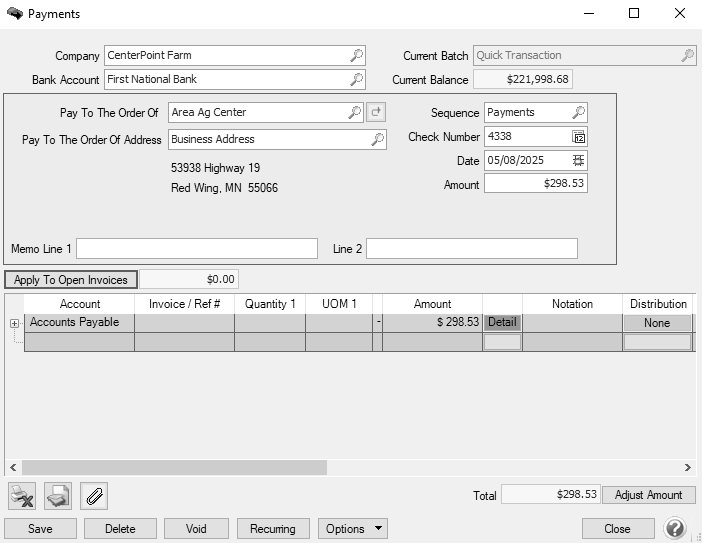Screen dimensions: 702x543
Task: Open the Date picker icon
Action: pos(578,161)
